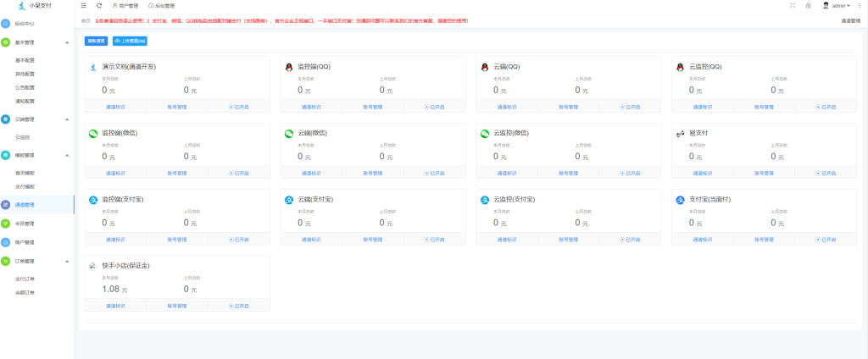Click the sidebar collapse hamburger icon
The width and height of the screenshot is (868, 359).
tap(83, 5)
